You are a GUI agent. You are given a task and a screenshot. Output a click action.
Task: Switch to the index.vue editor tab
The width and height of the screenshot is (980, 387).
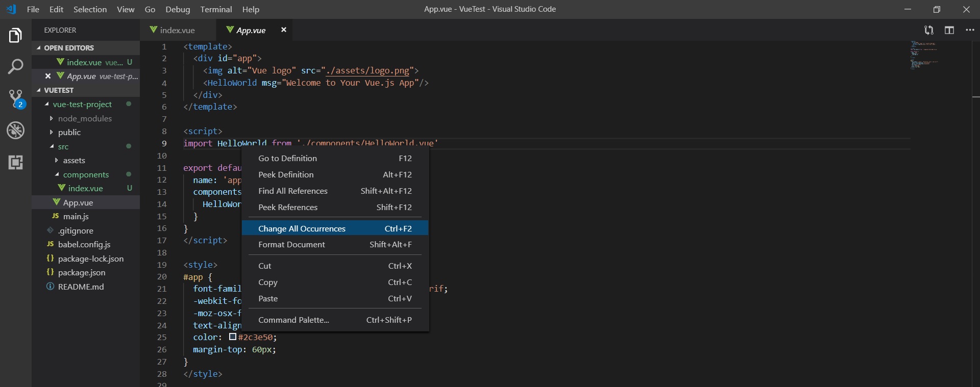click(177, 30)
